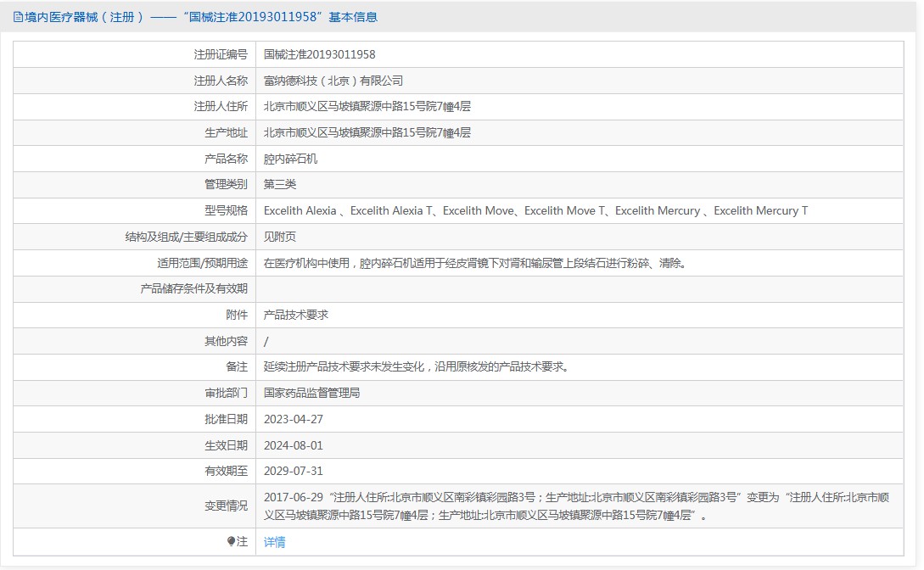This screenshot has height=570, width=924.
Task: Click the 型号规格 label
Action: 226,210
